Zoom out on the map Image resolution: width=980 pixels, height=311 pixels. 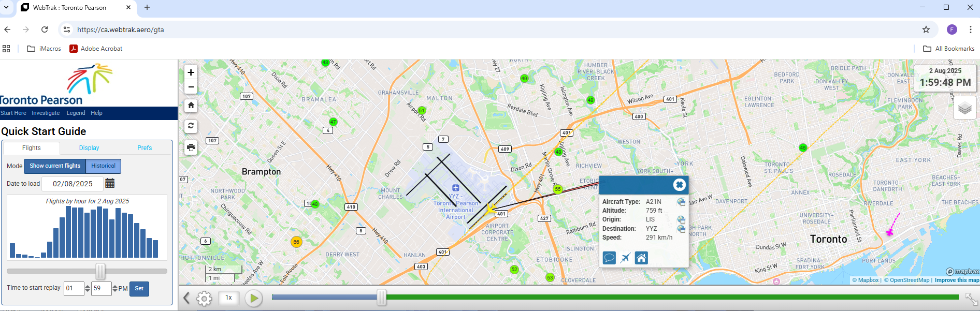(x=191, y=87)
